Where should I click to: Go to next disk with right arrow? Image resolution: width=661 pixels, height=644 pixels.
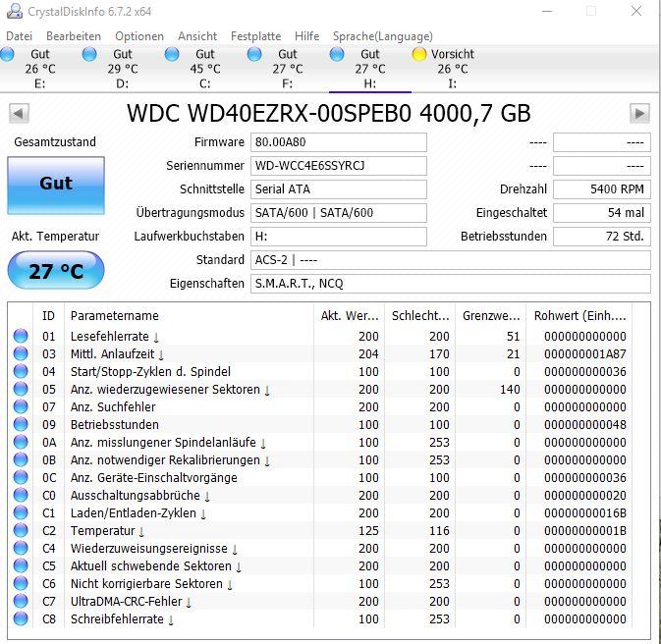[639, 113]
